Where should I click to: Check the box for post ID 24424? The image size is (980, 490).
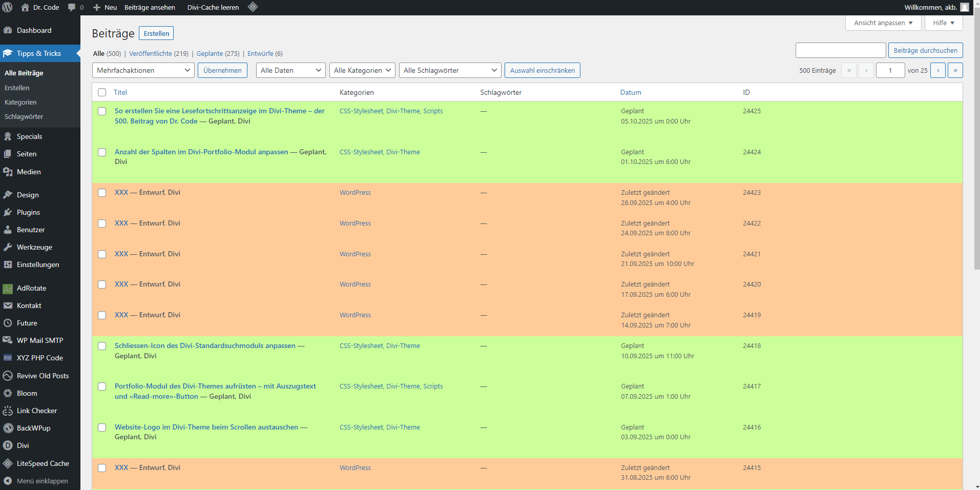(x=102, y=152)
